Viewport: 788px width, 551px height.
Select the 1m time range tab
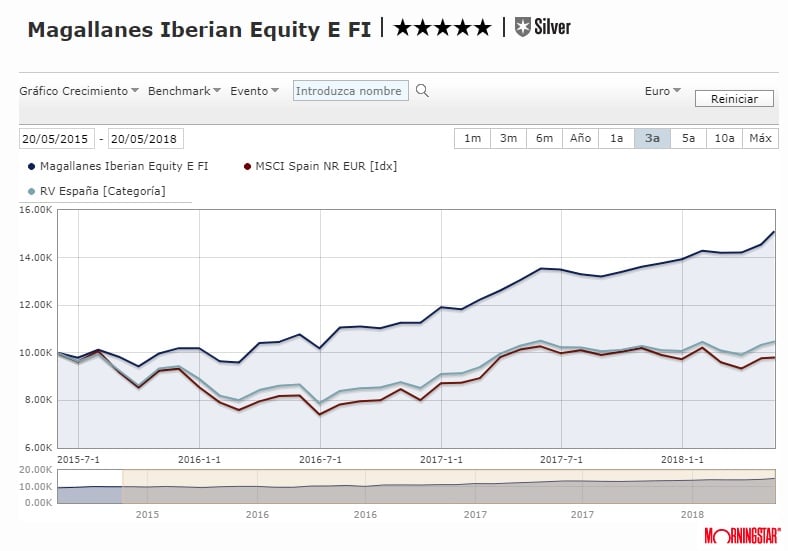(473, 139)
